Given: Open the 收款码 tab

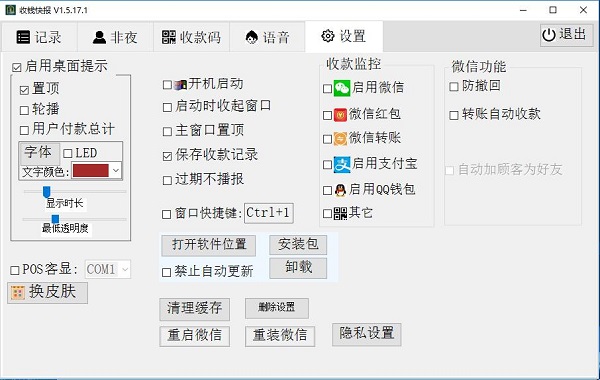Looking at the screenshot, I should tap(191, 37).
